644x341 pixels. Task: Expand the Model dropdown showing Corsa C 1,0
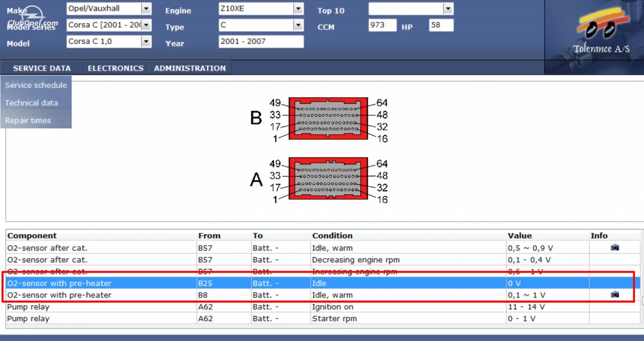[146, 42]
